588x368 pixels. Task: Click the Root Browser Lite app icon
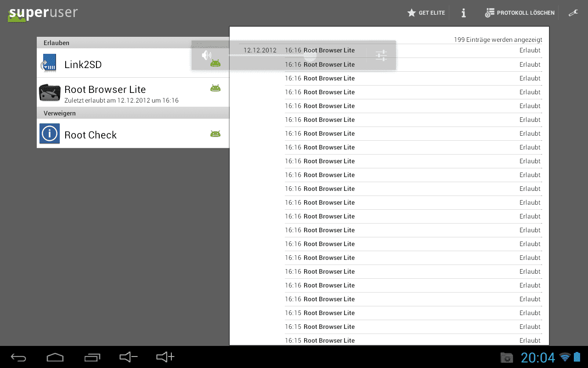pos(50,92)
